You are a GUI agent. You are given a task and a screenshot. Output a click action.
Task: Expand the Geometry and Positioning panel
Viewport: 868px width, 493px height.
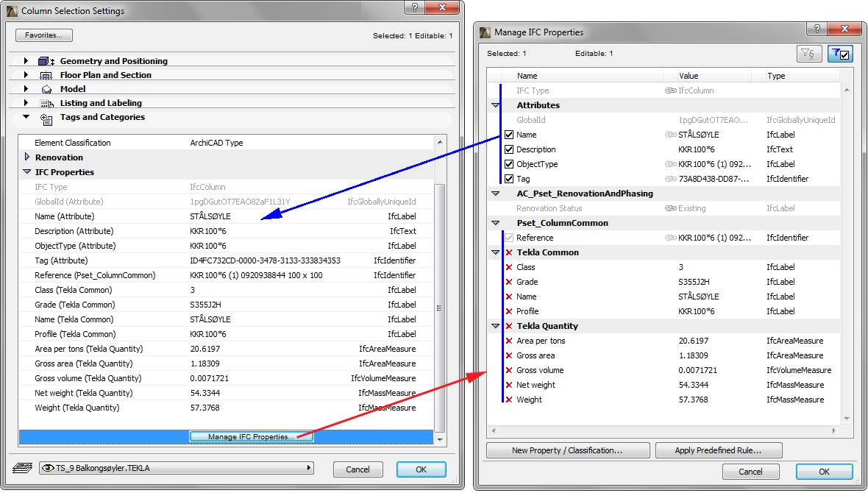26,60
